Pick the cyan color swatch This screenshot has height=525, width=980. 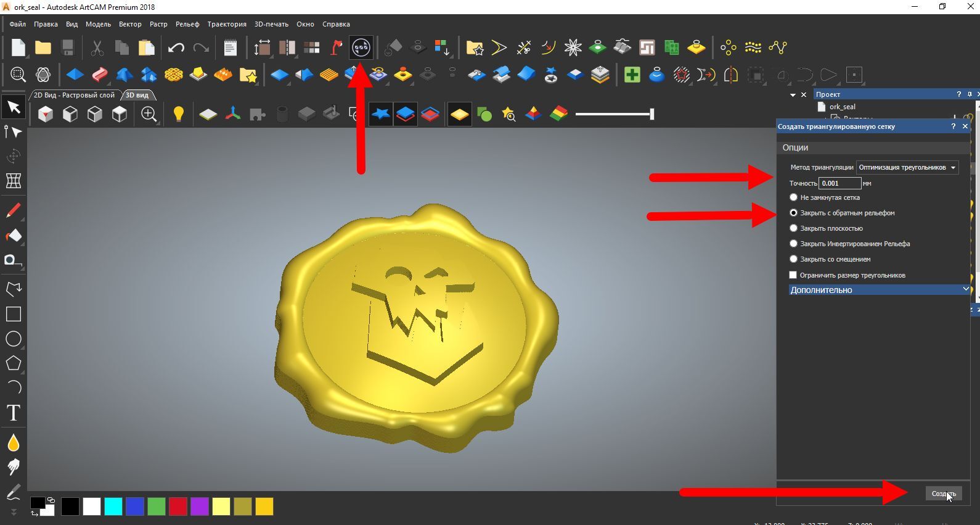(x=113, y=506)
